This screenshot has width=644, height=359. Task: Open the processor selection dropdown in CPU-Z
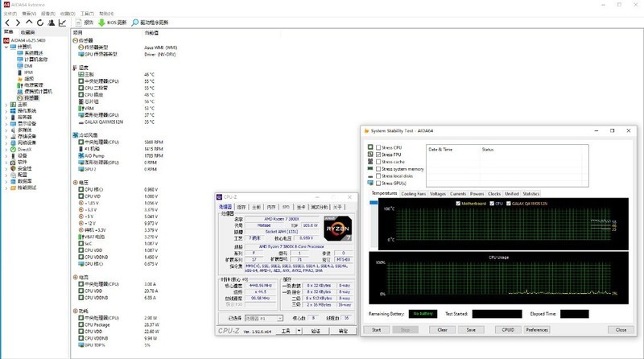279,318
